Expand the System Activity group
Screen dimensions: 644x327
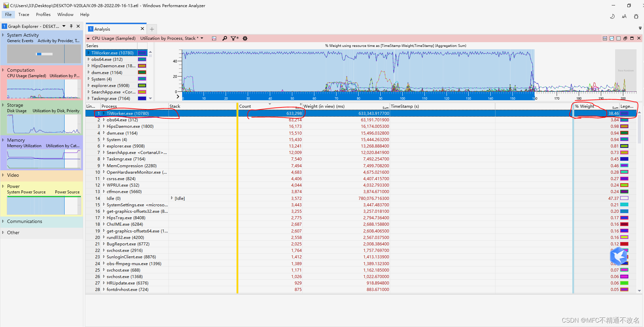[x=3, y=35]
